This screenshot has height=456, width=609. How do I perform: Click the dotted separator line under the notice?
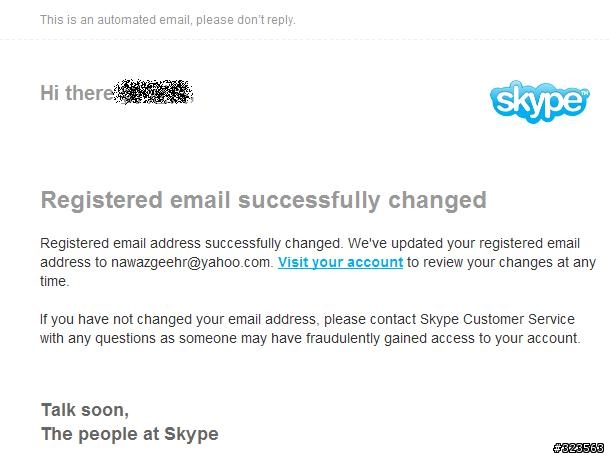[x=304, y=39]
